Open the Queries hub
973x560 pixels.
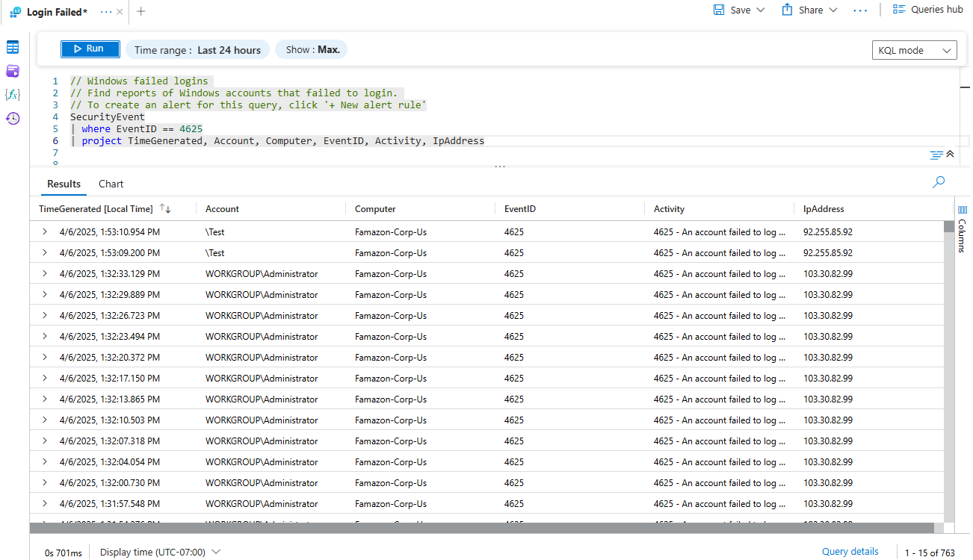point(927,10)
